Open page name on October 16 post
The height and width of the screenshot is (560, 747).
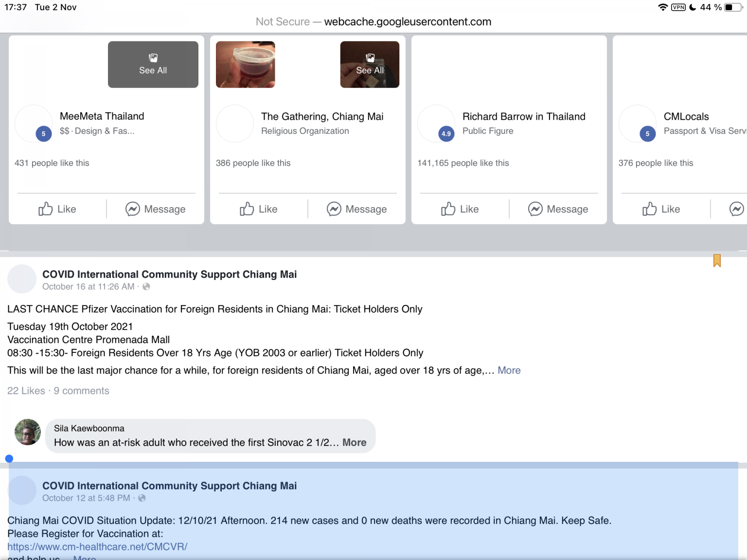click(x=170, y=274)
